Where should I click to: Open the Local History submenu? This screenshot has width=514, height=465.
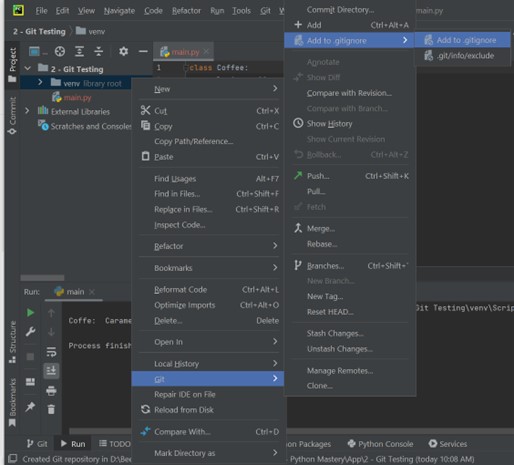pos(208,364)
